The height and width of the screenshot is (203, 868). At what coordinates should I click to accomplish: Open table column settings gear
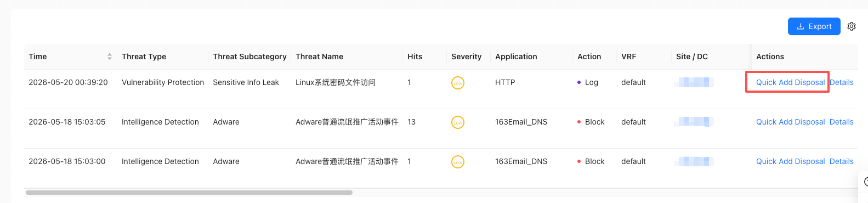click(x=852, y=26)
